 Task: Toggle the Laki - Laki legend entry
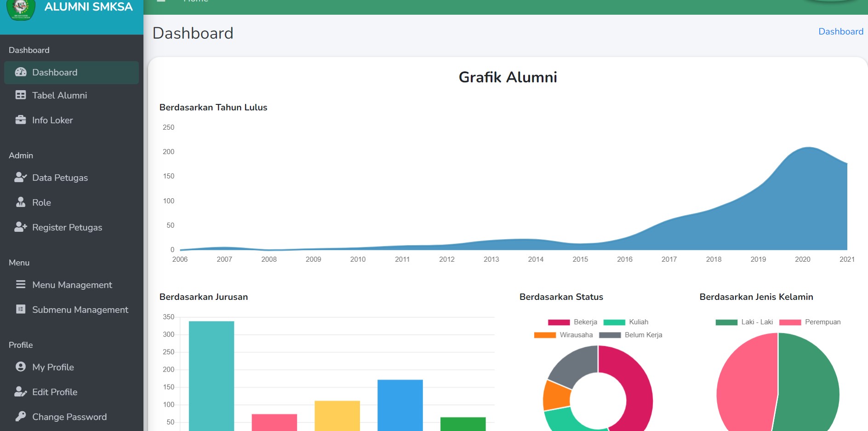click(744, 322)
